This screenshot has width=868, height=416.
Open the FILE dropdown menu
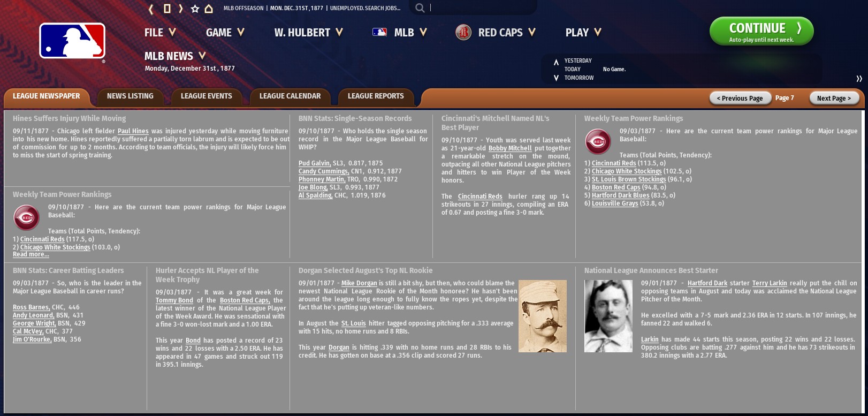(159, 33)
